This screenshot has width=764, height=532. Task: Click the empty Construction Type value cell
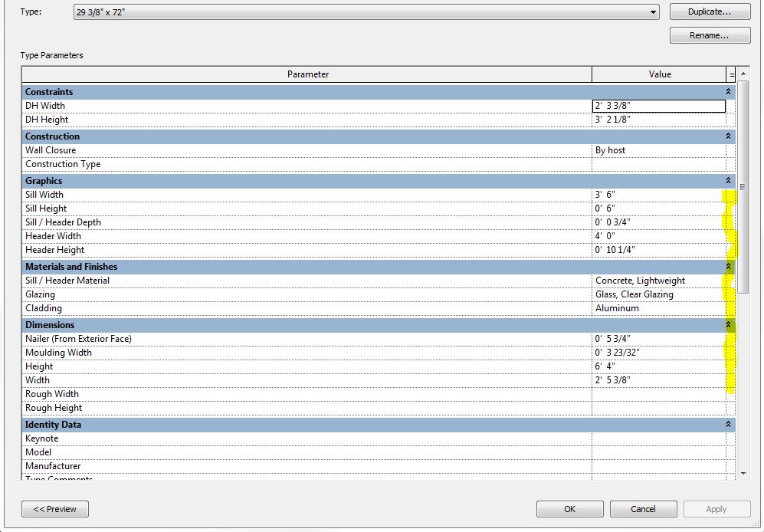click(x=659, y=164)
